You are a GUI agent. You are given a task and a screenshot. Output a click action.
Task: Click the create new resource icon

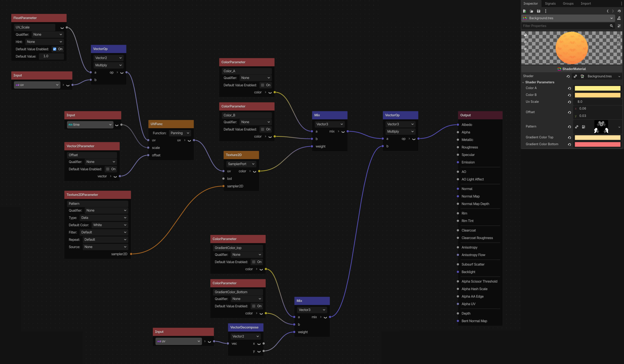point(525,11)
